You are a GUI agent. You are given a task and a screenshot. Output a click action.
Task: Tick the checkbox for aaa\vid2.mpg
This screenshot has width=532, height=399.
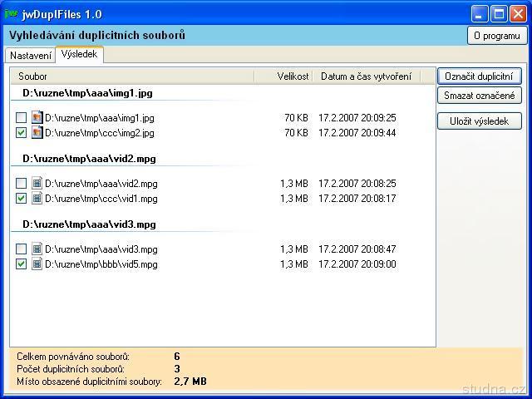(22, 184)
